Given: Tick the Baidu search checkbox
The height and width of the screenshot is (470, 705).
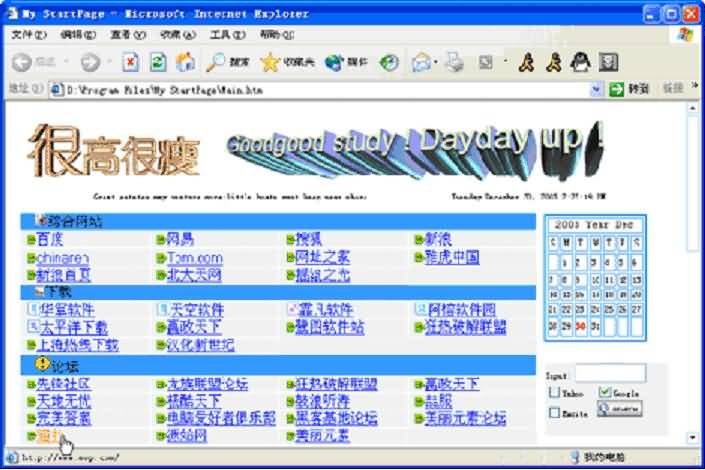Looking at the screenshot, I should pos(555,412).
